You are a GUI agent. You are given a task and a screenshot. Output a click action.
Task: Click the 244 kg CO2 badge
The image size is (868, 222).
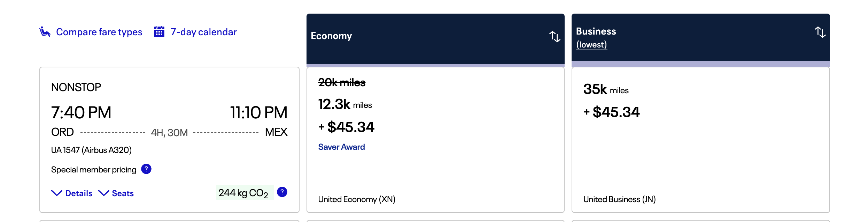pyautogui.click(x=245, y=192)
